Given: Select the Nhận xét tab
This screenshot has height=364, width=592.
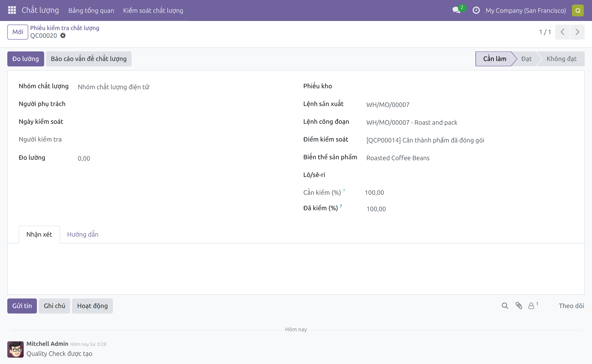Looking at the screenshot, I should tap(39, 234).
